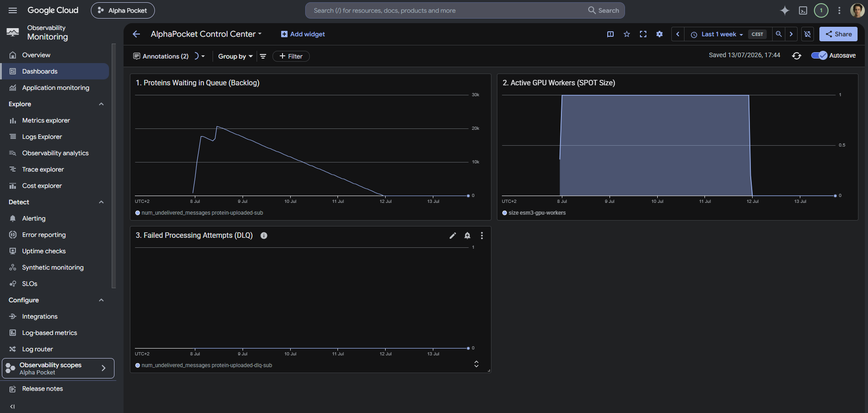The image size is (868, 413).
Task: Add a Filter to the dashboard
Action: tap(291, 56)
